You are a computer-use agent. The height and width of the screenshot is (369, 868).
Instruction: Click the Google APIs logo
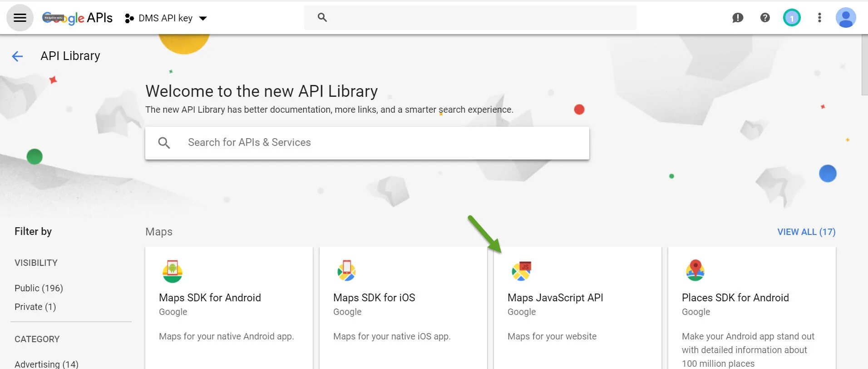point(77,18)
